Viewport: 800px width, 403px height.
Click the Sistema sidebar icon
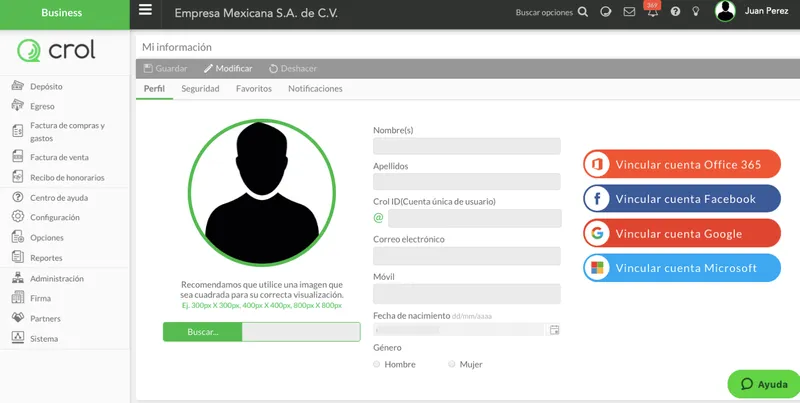click(x=18, y=337)
